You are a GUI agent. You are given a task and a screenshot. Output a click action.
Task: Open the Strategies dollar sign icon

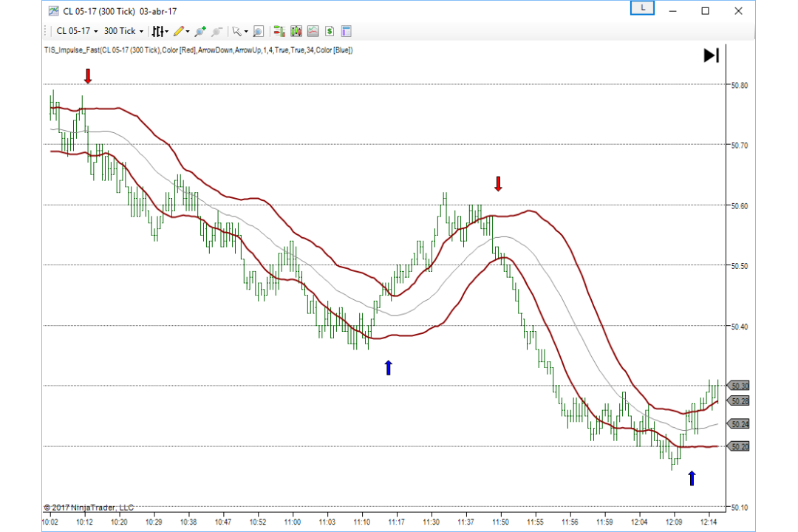[x=330, y=31]
